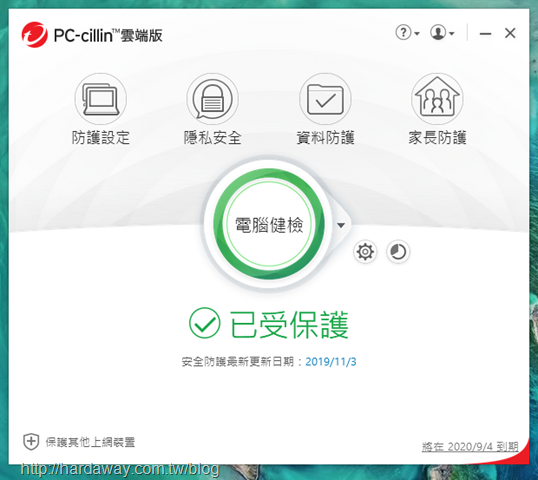Viewport: 538px width, 480px height.
Task: Click the 家長防護 text label
Action: tap(437, 138)
